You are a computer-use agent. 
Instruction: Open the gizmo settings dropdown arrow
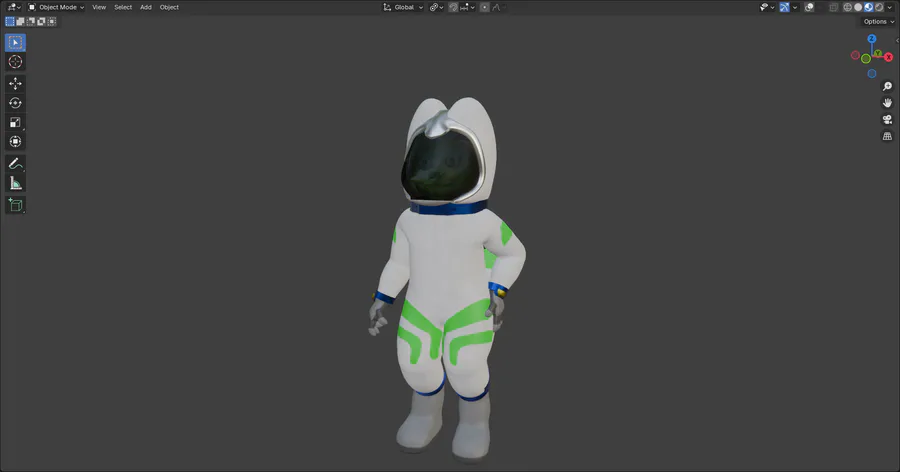[795, 7]
